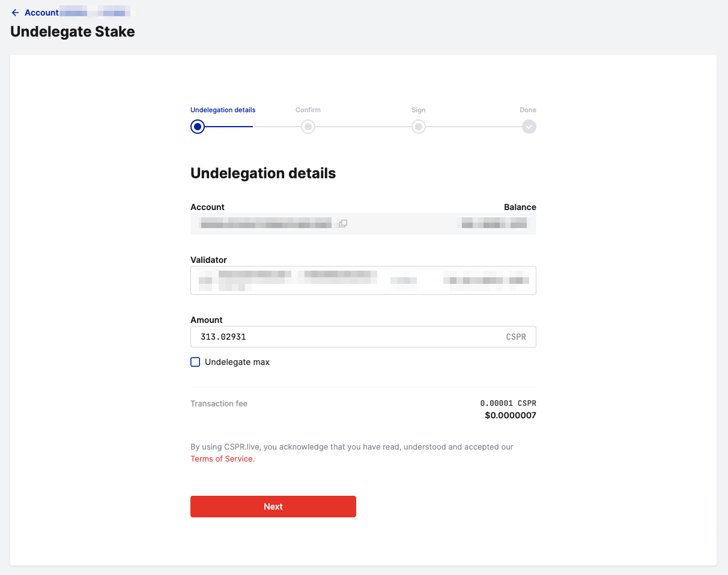728x575 pixels.
Task: Select the Undelegation details step circle
Action: click(198, 127)
